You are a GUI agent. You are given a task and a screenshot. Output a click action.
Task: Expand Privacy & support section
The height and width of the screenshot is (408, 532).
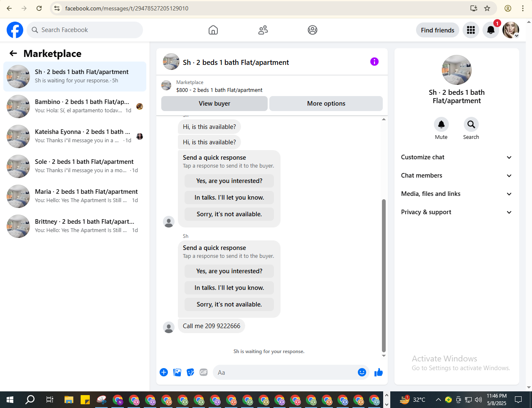[x=457, y=212]
